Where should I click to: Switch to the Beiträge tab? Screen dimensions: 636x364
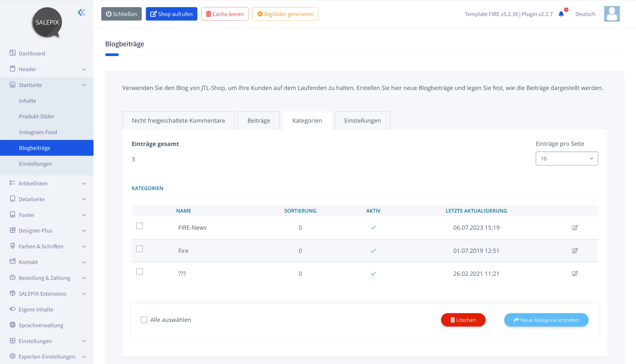[x=259, y=121]
